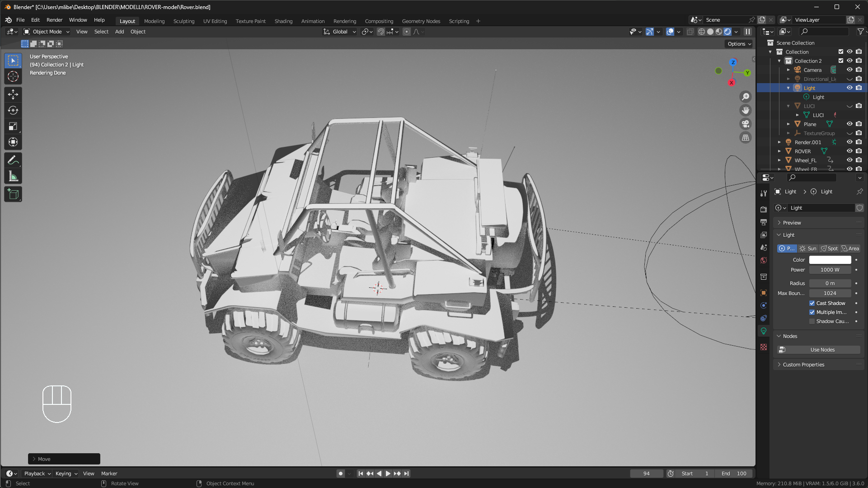This screenshot has width=868, height=488.
Task: Open Texture properties tab
Action: (x=764, y=347)
